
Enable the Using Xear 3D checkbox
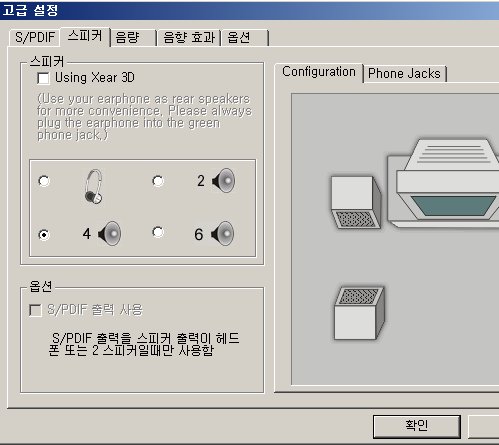pos(43,78)
